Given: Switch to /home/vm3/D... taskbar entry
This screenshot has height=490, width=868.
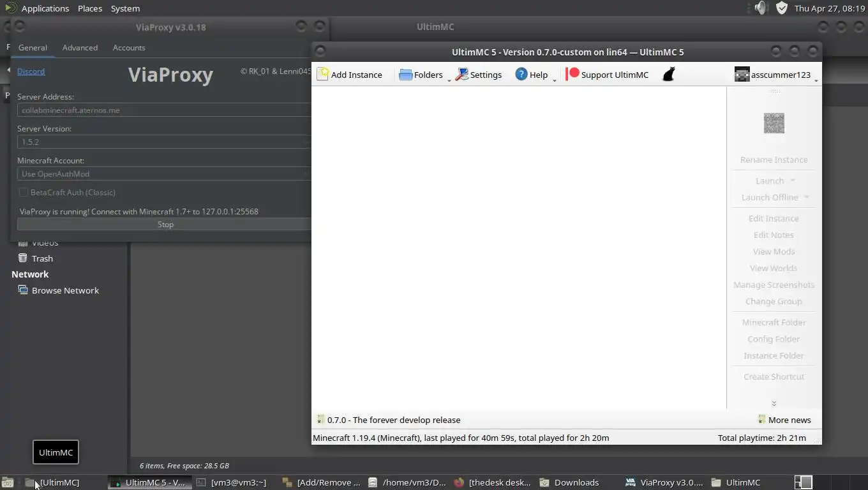Looking at the screenshot, I should 408,482.
